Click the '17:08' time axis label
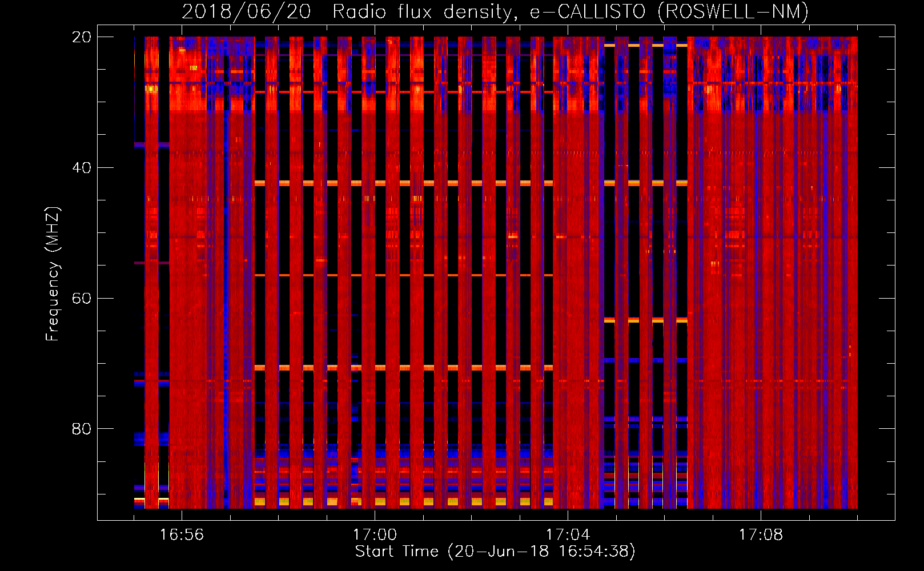924x571 pixels. point(761,535)
